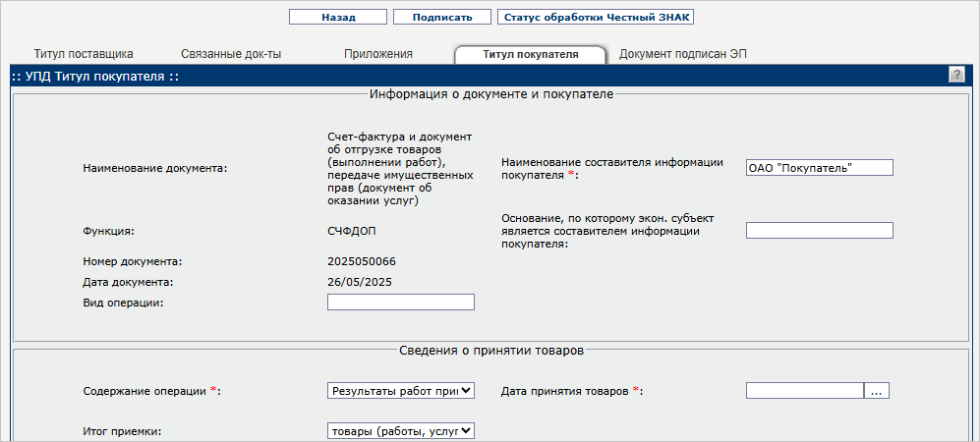This screenshot has height=442, width=980.
Task: Select the Титул покупателя tab
Action: [x=529, y=54]
